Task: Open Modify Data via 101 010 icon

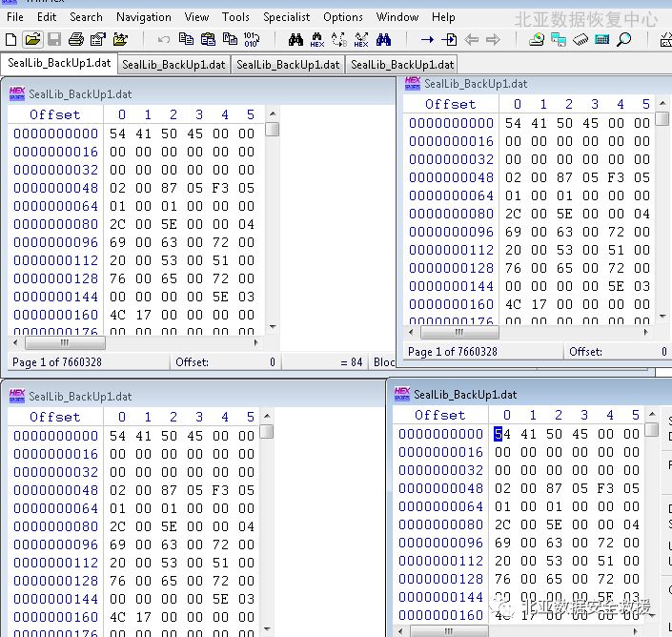Action: 251,39
